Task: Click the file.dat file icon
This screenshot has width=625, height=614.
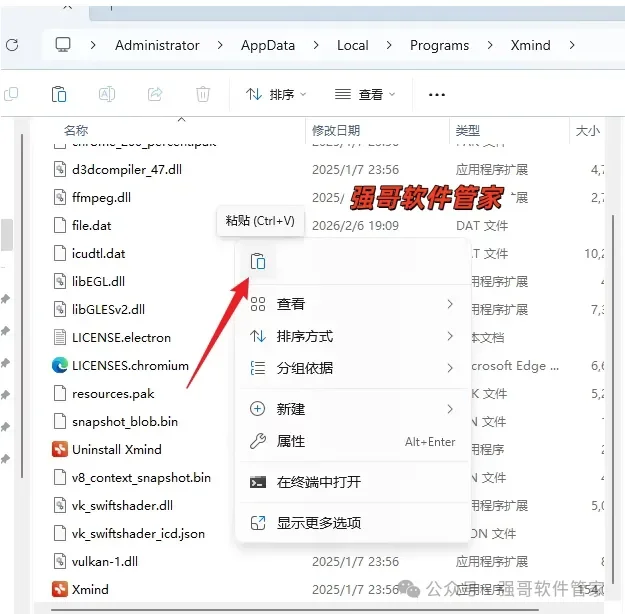Action: (x=60, y=225)
